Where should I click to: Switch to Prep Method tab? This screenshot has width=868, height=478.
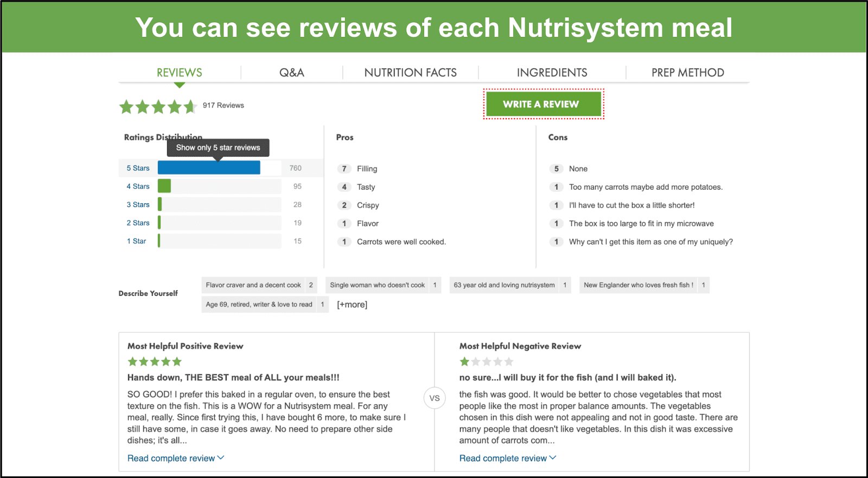click(x=688, y=73)
